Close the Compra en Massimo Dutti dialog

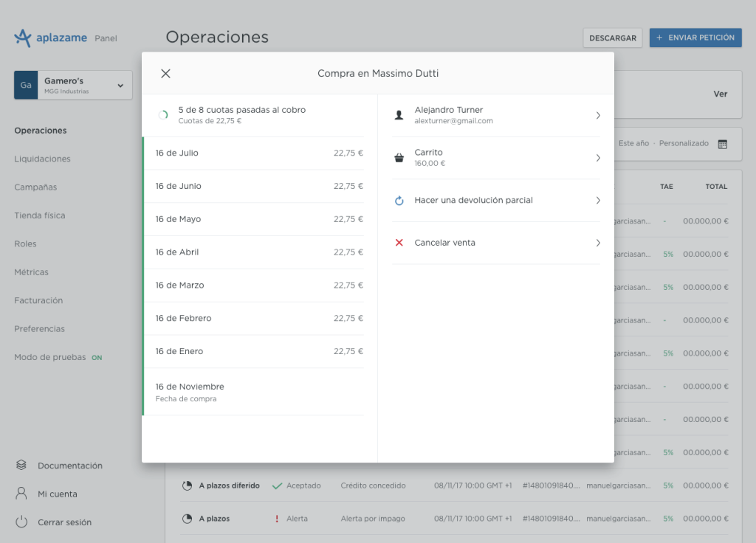165,73
